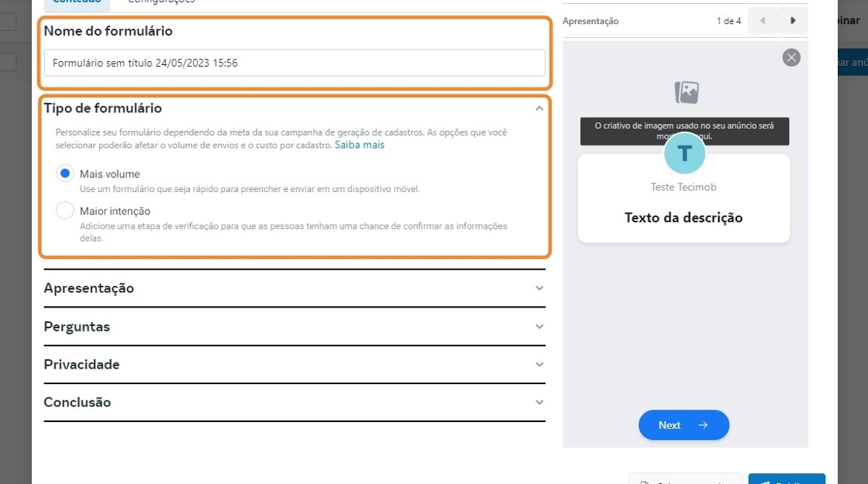Collapse the Tipo de formulário section

click(539, 108)
